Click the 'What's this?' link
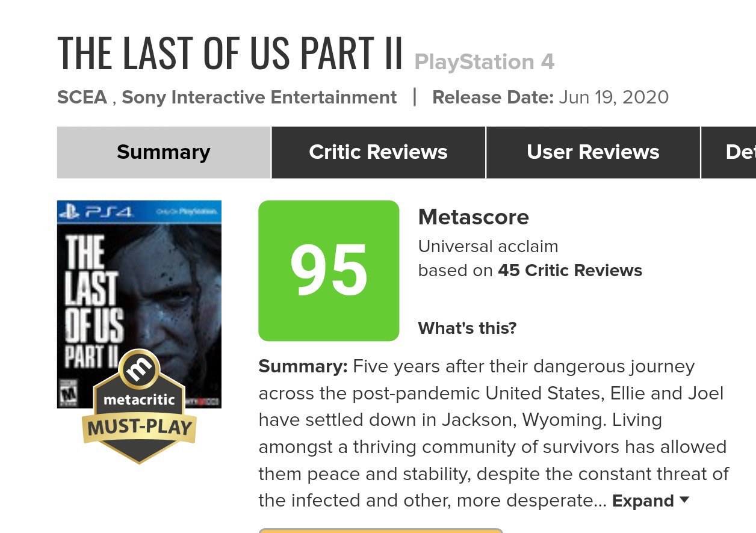Image resolution: width=756 pixels, height=533 pixels. [467, 328]
